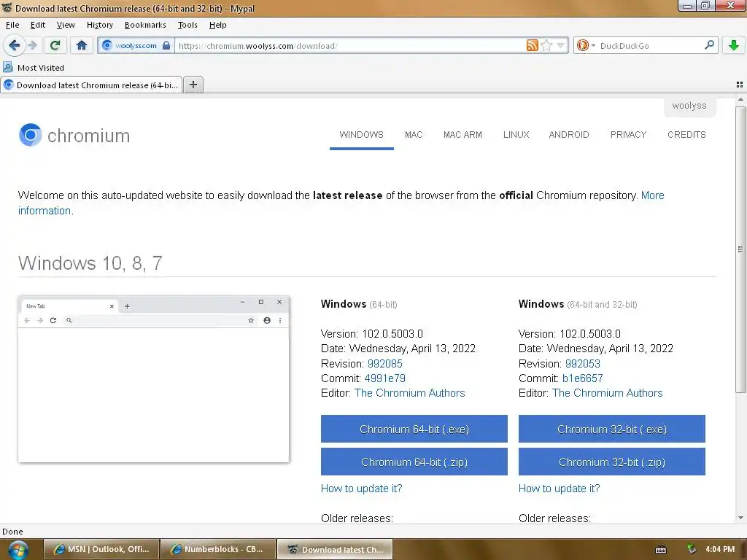747x560 pixels.
Task: Select the Download latest Chromium release tab
Action: pos(91,85)
